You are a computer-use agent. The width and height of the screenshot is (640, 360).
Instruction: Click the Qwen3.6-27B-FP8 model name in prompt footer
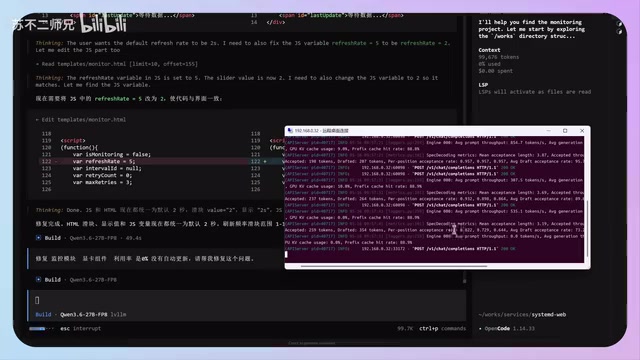pos(84,314)
